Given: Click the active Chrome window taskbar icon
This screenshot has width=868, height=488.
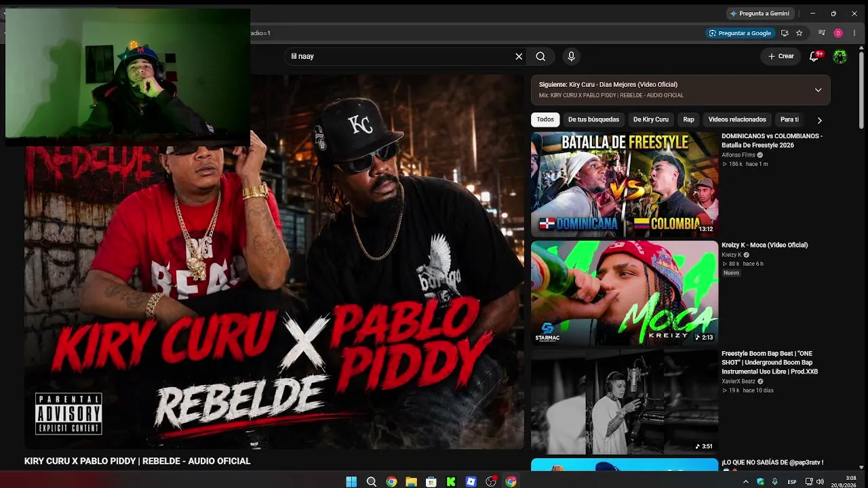Looking at the screenshot, I should tap(511, 482).
